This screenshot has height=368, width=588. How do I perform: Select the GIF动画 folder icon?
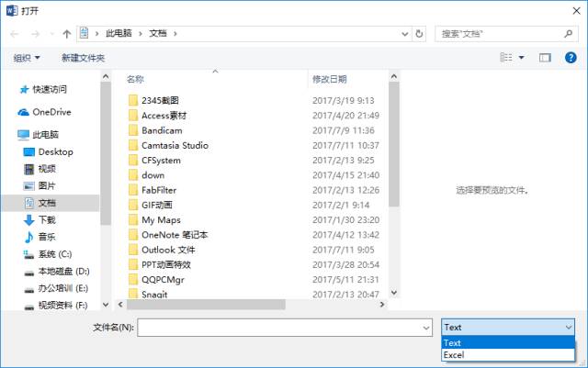[133, 205]
